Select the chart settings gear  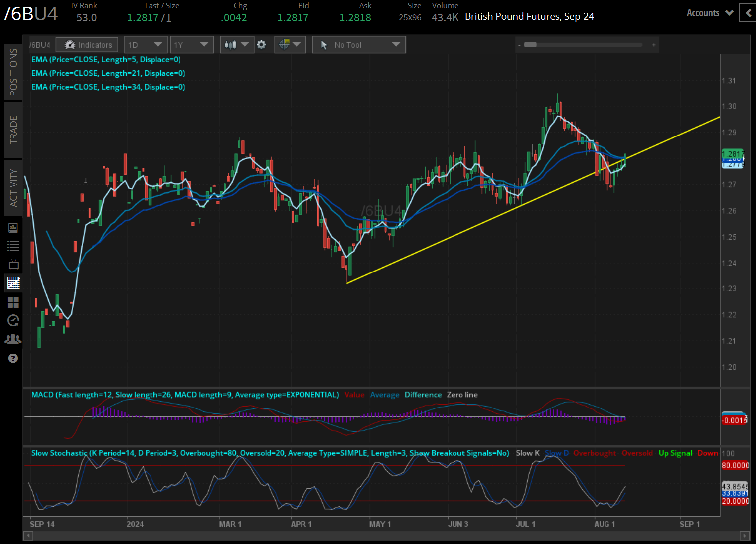(x=261, y=44)
